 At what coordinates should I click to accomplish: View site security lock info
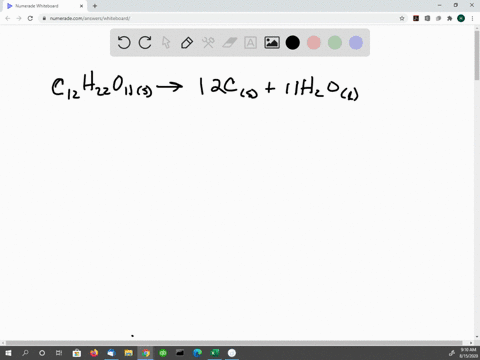pyautogui.click(x=44, y=18)
